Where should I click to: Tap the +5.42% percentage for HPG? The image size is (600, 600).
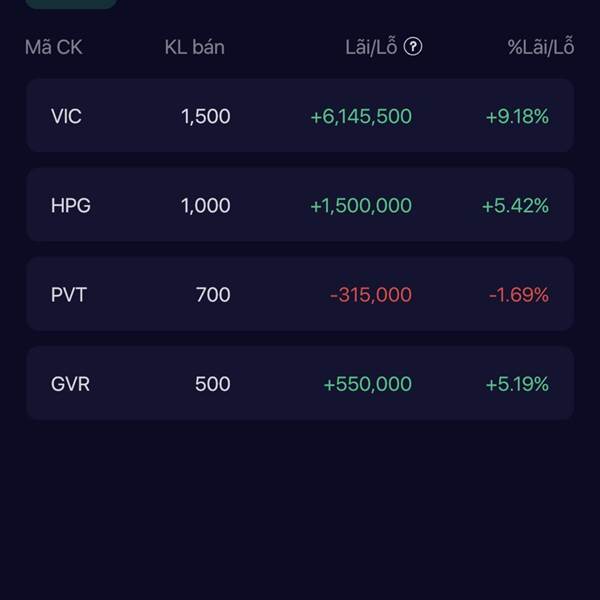(515, 205)
